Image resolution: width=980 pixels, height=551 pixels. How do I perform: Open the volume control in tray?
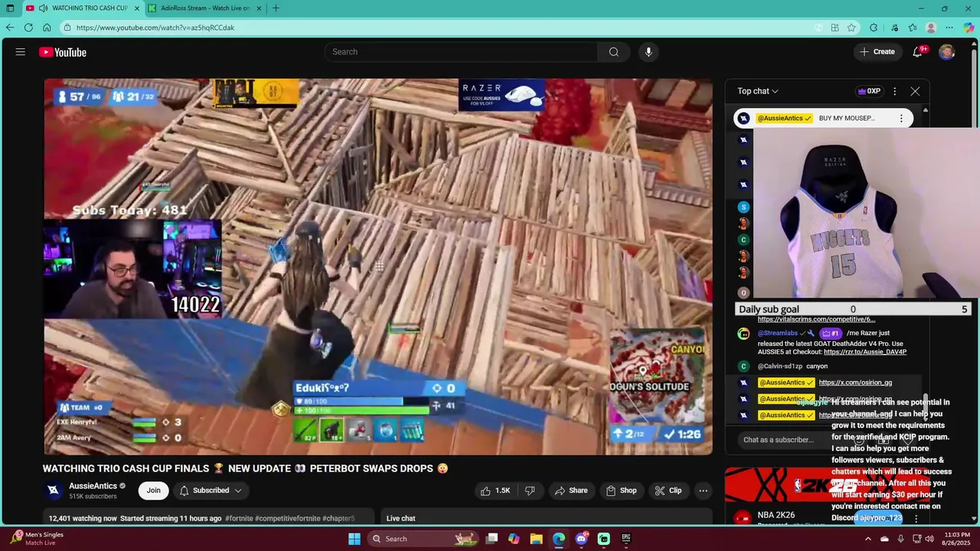pyautogui.click(x=930, y=539)
